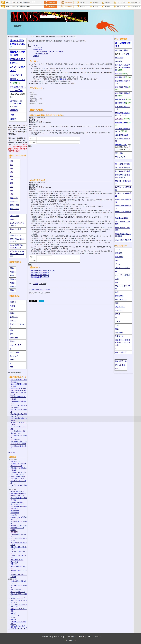Click edit pencil next to wikiの今後について heading

point(46,180)
